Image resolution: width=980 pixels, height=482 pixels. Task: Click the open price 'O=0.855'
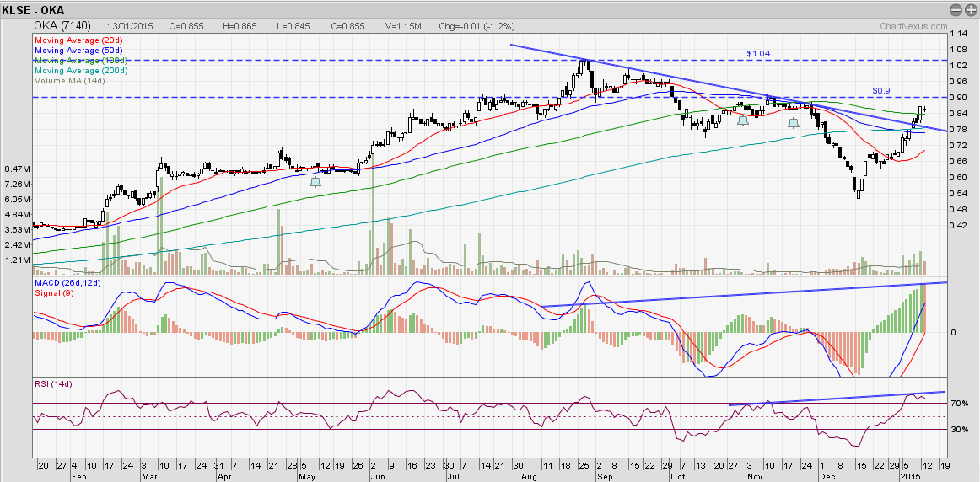186,27
